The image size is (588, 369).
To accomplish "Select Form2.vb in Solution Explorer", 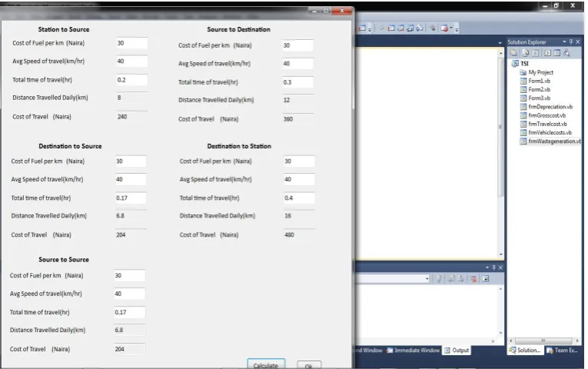I will pyautogui.click(x=540, y=90).
